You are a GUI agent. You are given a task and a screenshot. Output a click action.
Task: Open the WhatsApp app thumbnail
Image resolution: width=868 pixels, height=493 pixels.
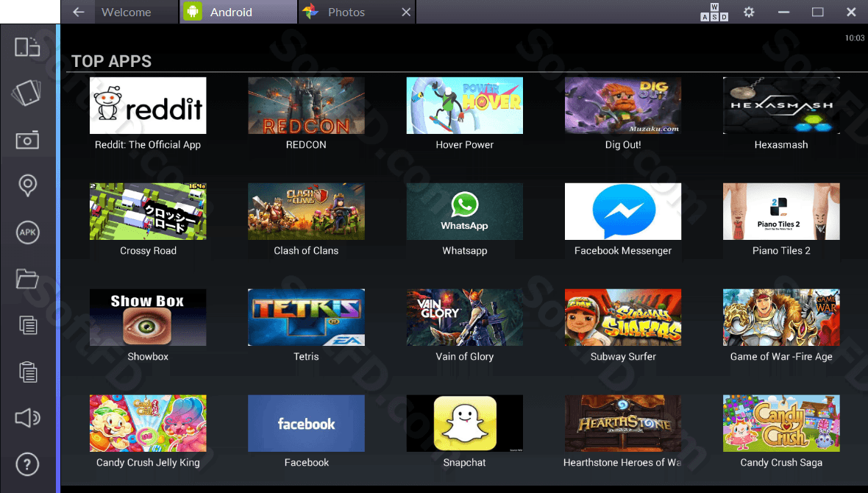coord(464,212)
